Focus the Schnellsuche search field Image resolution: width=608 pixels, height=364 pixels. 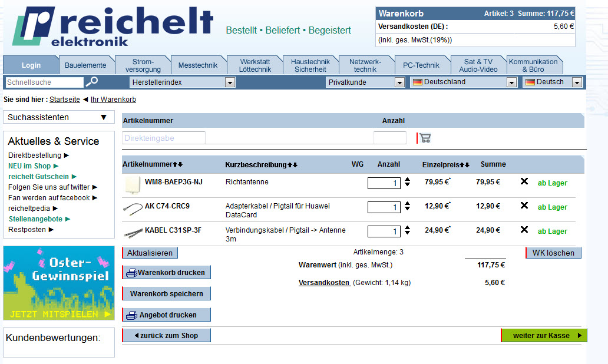44,82
